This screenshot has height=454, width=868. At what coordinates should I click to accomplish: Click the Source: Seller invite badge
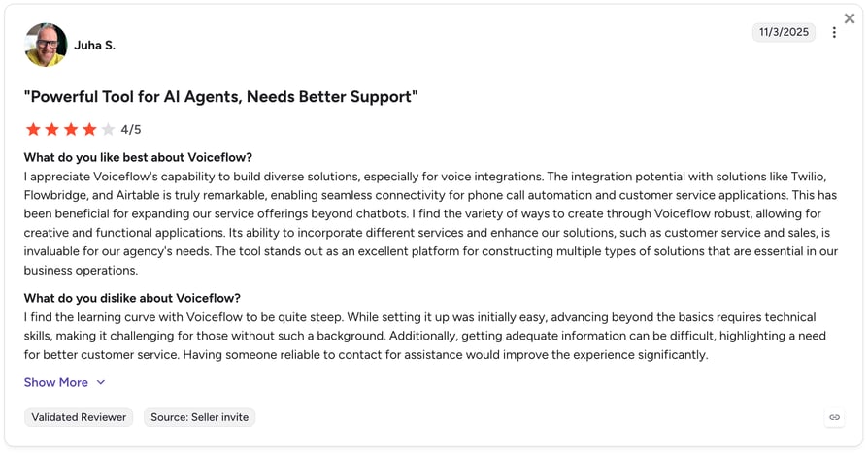[199, 417]
